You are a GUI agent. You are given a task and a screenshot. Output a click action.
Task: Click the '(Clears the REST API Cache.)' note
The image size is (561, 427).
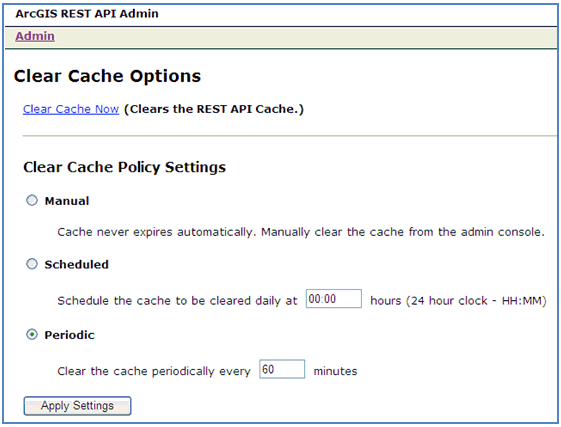(x=214, y=109)
